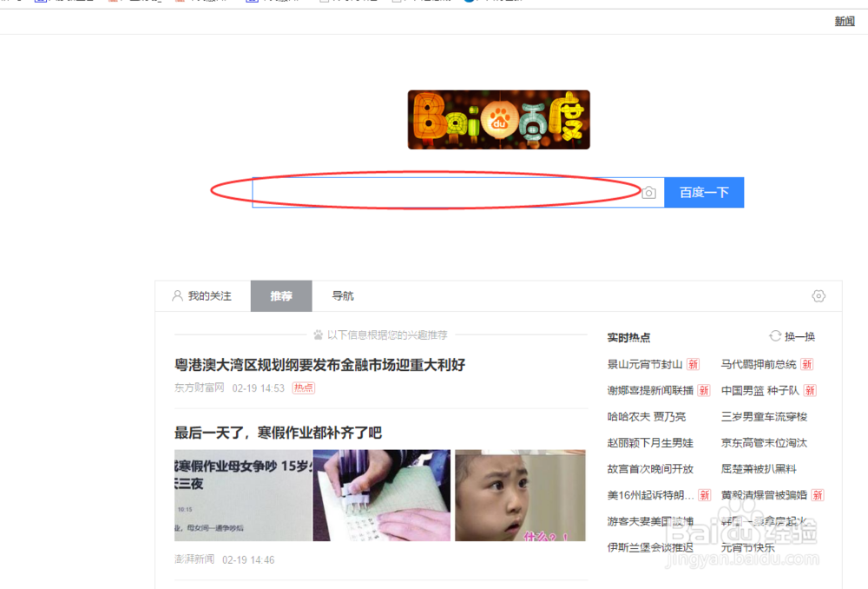Click the person icon in 我的关注
868x589 pixels.
(177, 295)
